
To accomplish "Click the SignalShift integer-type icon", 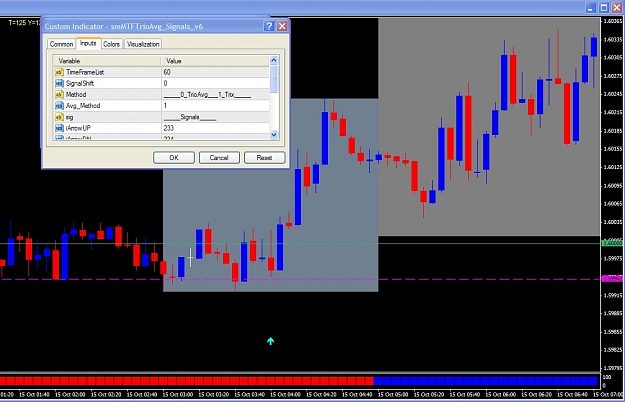I will pos(59,83).
